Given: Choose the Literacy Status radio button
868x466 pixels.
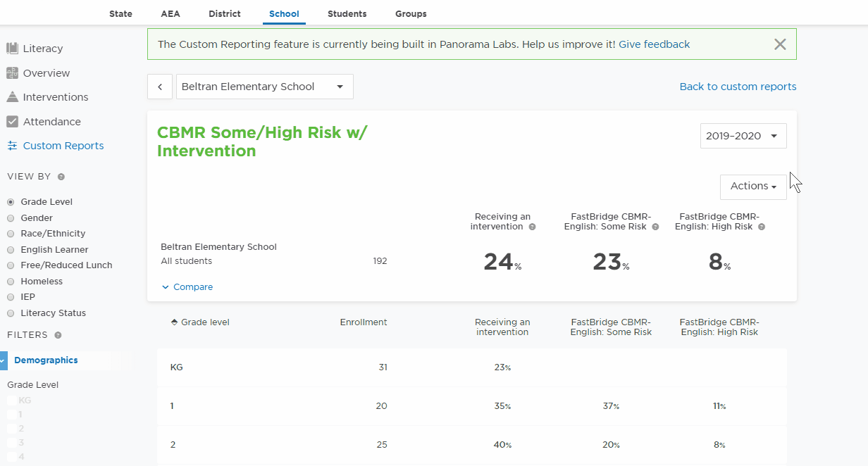Looking at the screenshot, I should pos(11,313).
